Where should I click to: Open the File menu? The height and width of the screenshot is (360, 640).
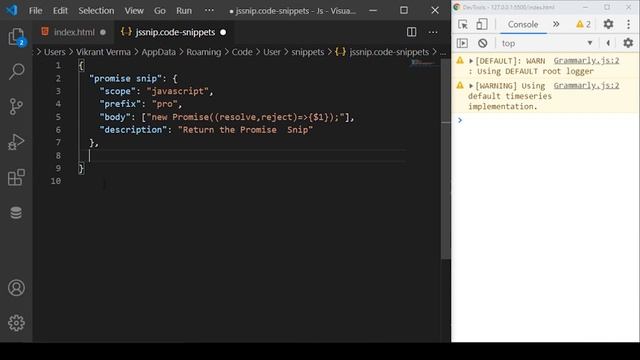tap(36, 11)
